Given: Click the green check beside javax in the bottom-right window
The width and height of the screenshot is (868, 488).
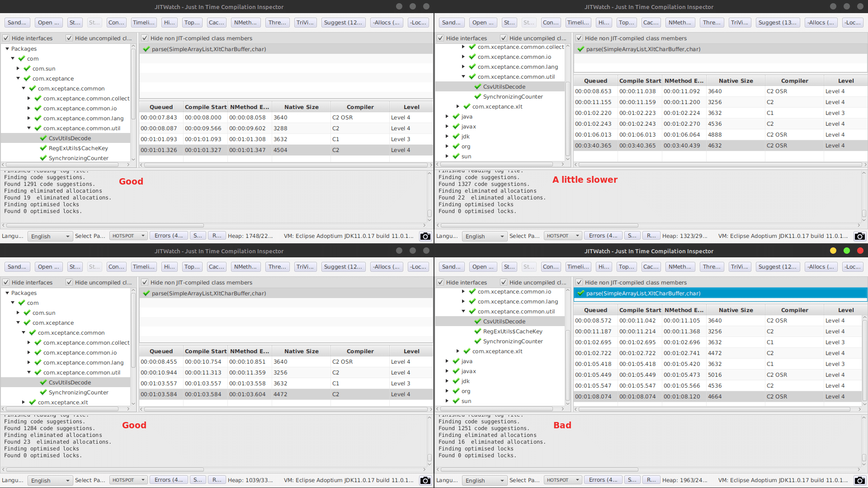Looking at the screenshot, I should pos(456,371).
